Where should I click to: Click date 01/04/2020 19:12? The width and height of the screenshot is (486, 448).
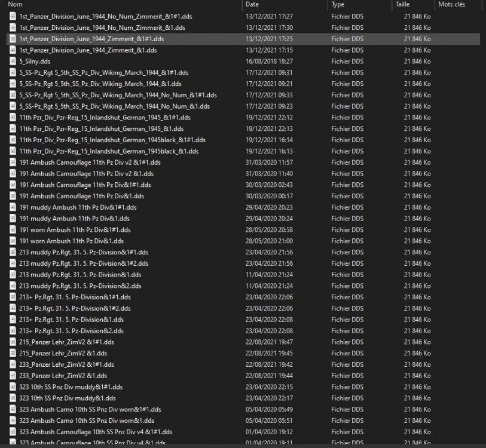[x=269, y=432]
